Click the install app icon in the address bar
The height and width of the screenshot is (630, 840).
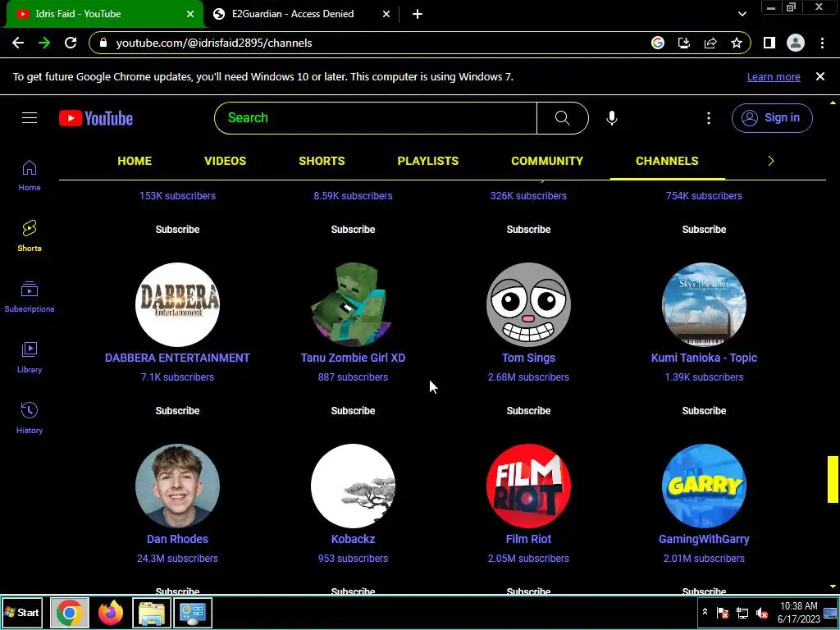(684, 43)
